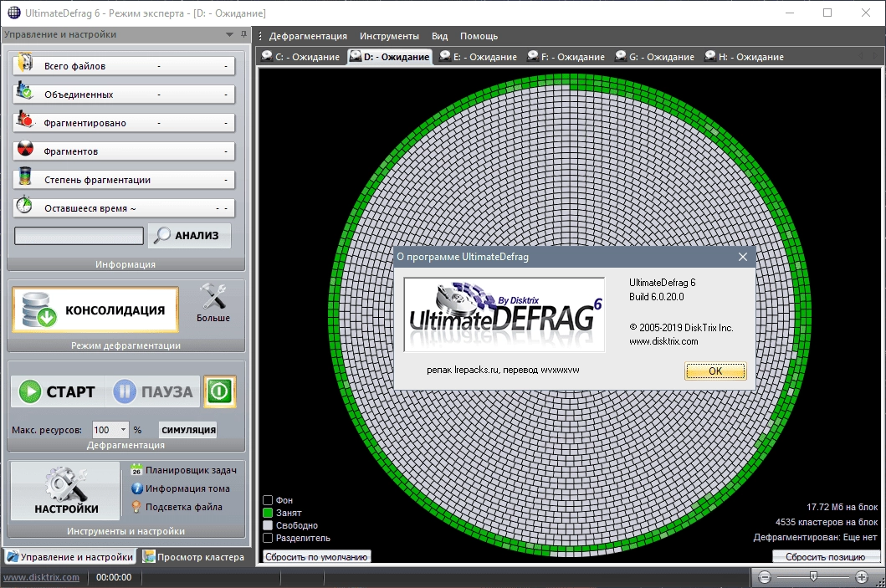Click the Больше label

(213, 318)
